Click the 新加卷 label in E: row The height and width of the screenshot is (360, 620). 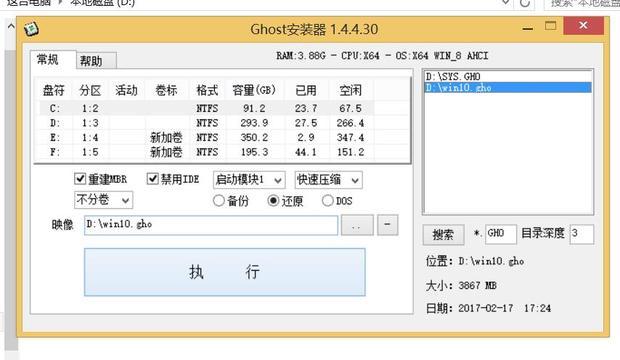(166, 138)
